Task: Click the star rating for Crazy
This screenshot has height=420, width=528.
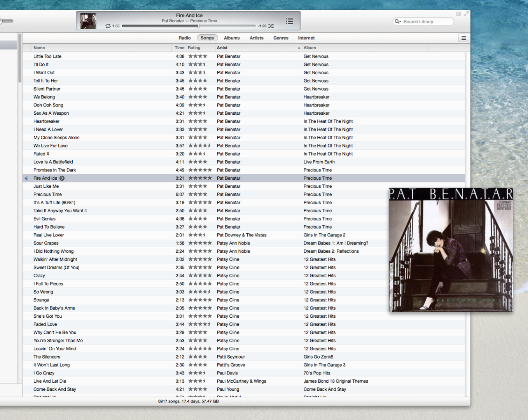Action: 200,275
